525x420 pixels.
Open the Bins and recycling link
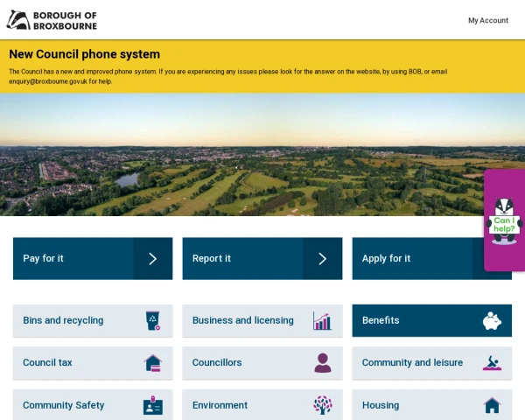coord(63,321)
